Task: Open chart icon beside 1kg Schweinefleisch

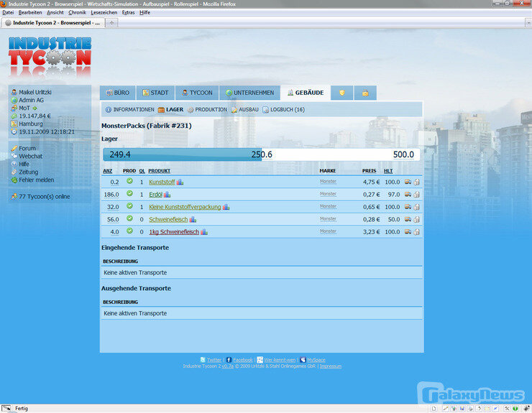Action: pos(204,232)
